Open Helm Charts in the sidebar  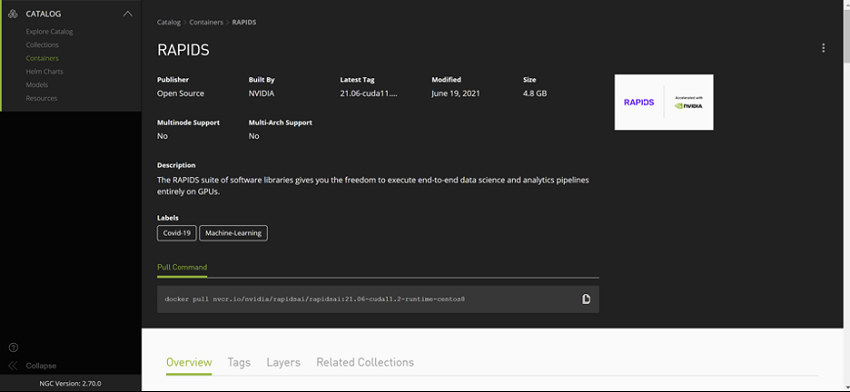[44, 72]
